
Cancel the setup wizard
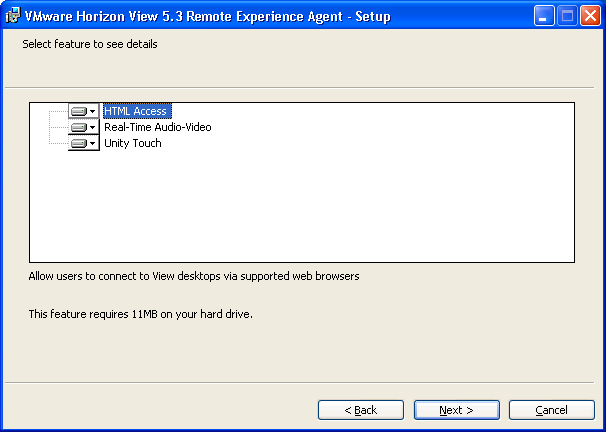coord(552,410)
